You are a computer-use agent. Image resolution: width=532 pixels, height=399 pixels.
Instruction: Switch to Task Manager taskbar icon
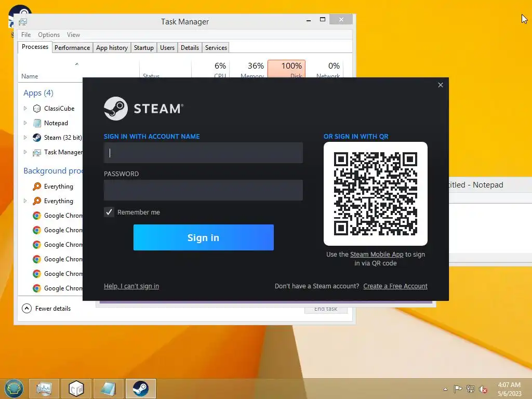click(x=44, y=389)
